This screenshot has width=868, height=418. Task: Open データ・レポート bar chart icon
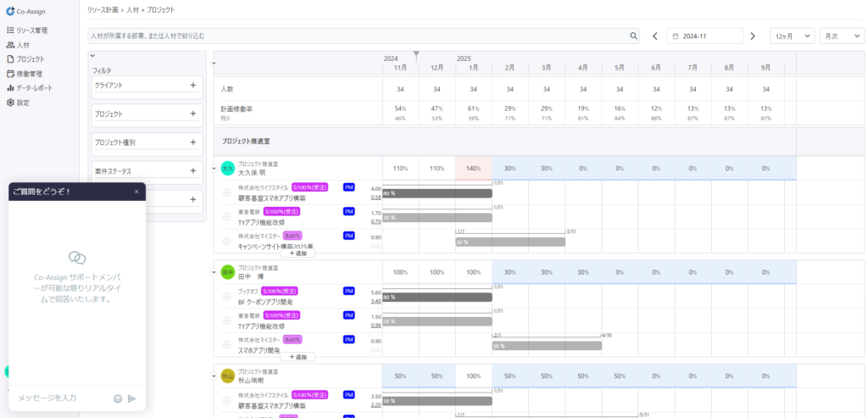click(x=10, y=87)
